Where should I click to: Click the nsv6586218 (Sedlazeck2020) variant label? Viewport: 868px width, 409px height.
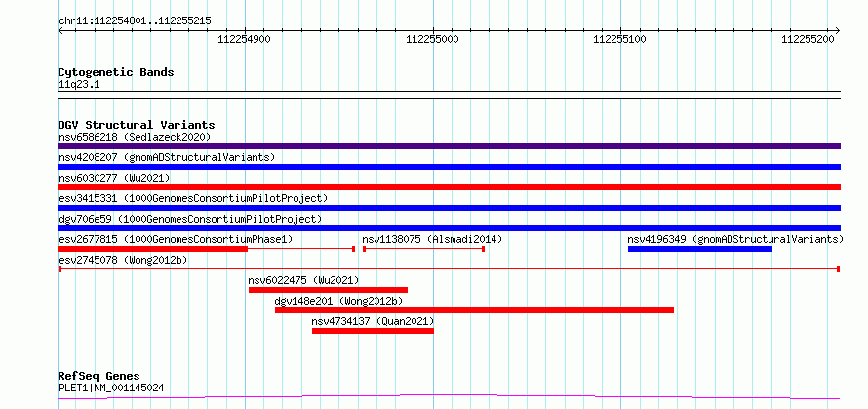[135, 137]
